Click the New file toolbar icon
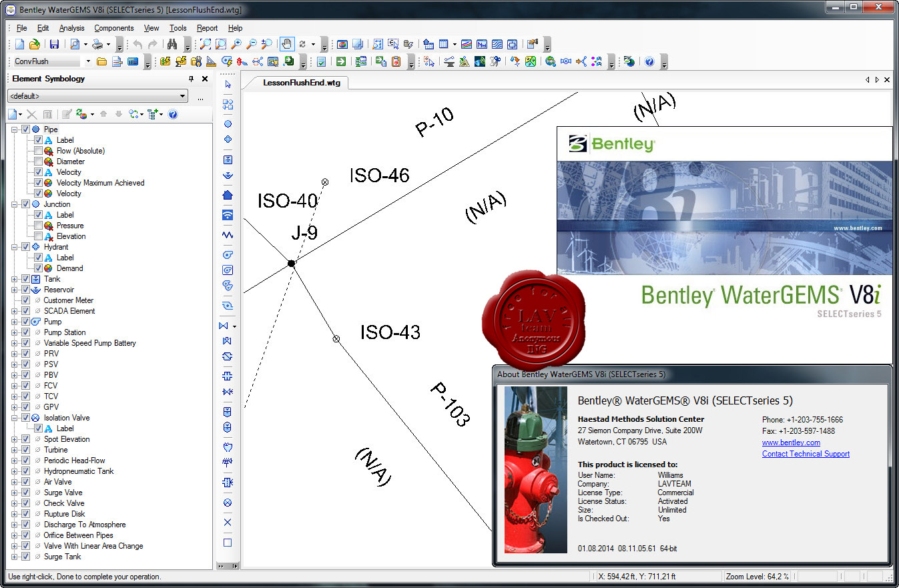Viewport: 899px width, 588px height. click(19, 45)
